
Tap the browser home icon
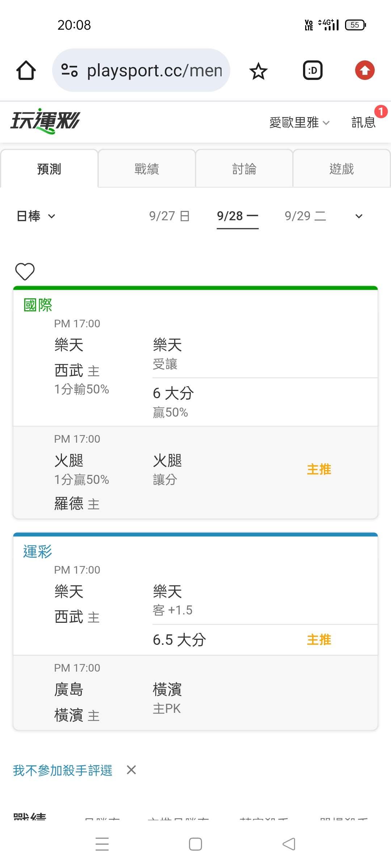(26, 70)
